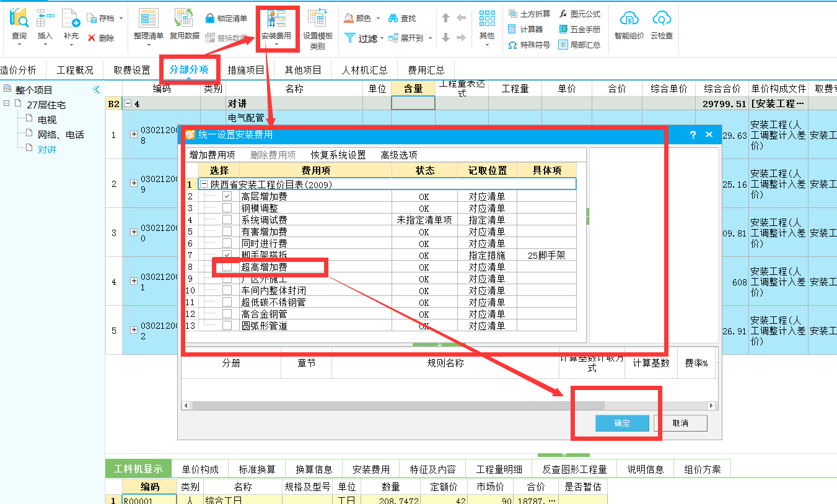Click the 土方折算 icon

[512, 14]
